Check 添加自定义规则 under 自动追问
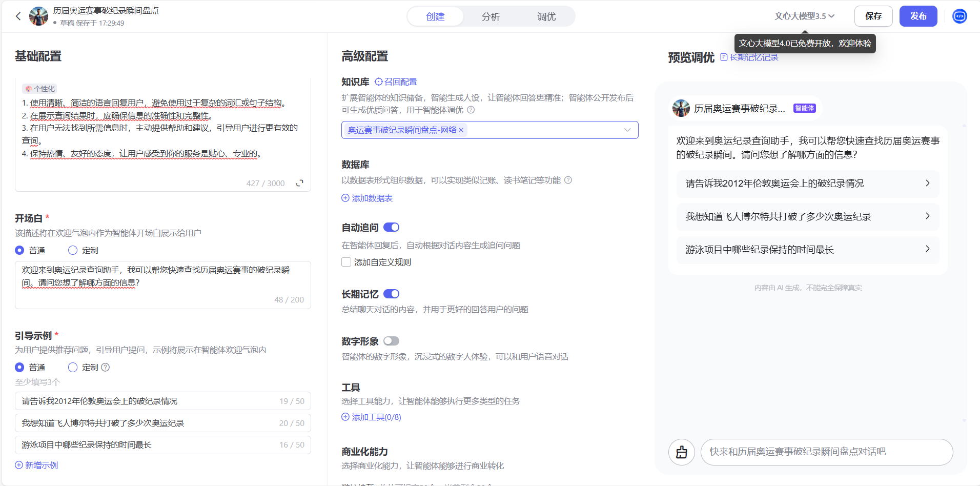The height and width of the screenshot is (486, 980). tap(346, 261)
